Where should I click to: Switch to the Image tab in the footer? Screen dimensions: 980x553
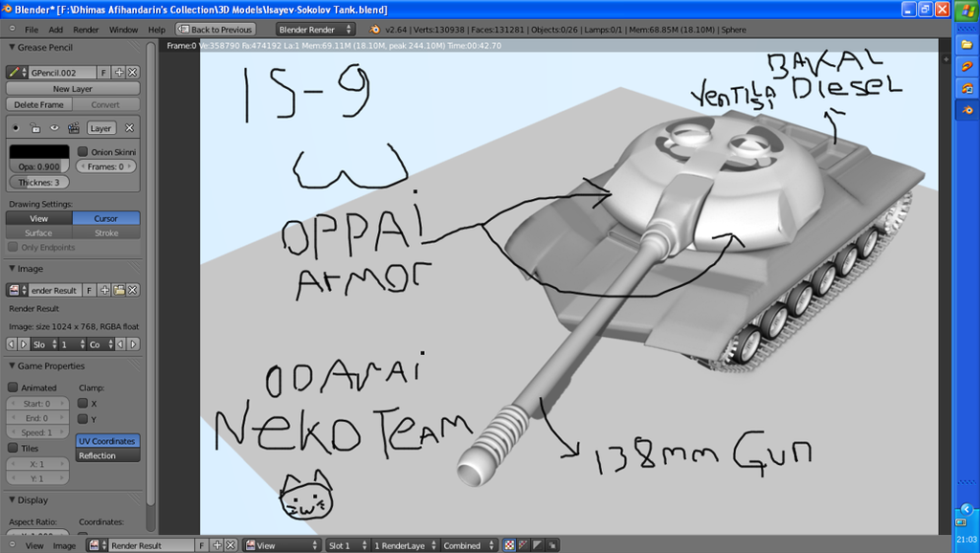(x=64, y=544)
